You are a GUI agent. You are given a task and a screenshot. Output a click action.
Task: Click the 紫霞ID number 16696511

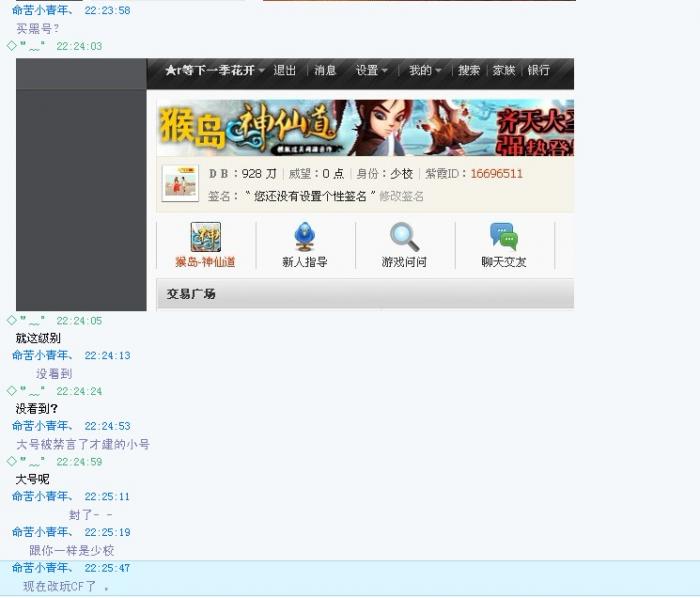click(x=496, y=174)
